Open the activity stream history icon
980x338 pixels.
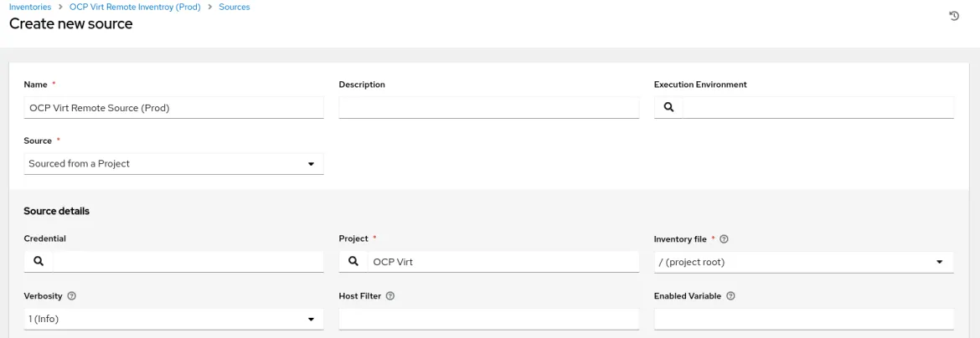click(x=953, y=16)
